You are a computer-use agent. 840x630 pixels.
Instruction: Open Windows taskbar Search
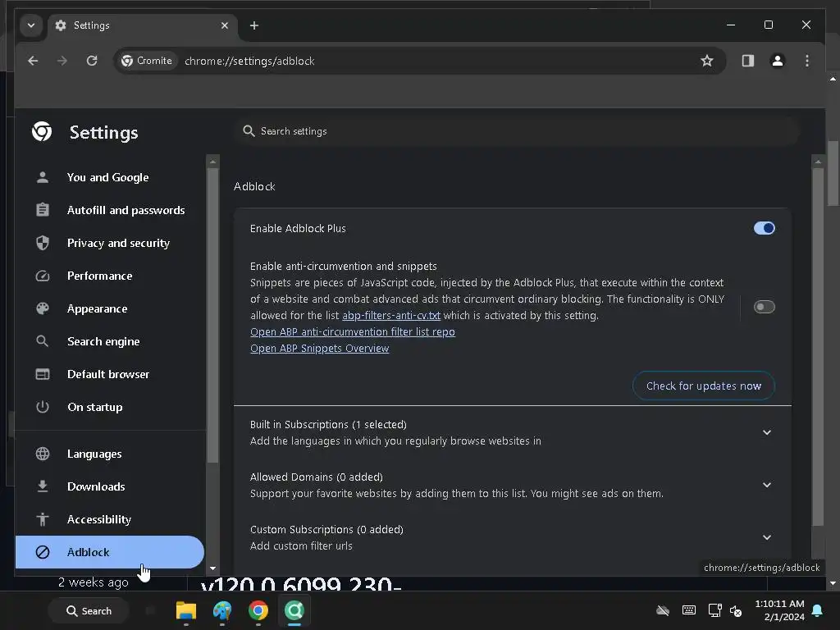click(x=89, y=610)
